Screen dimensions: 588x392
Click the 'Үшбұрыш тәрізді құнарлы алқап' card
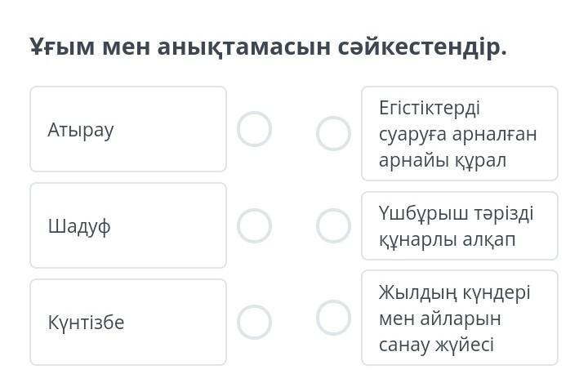[459, 226]
